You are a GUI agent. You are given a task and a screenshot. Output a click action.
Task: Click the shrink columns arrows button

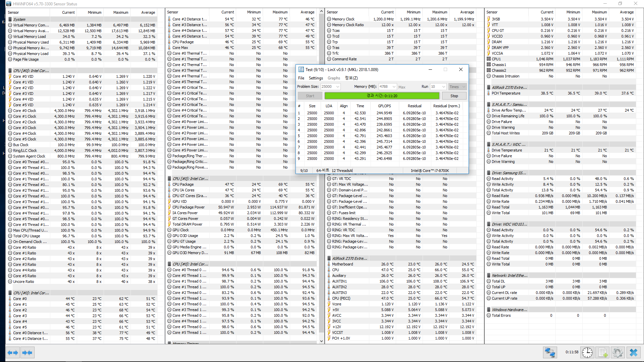coord(27,353)
